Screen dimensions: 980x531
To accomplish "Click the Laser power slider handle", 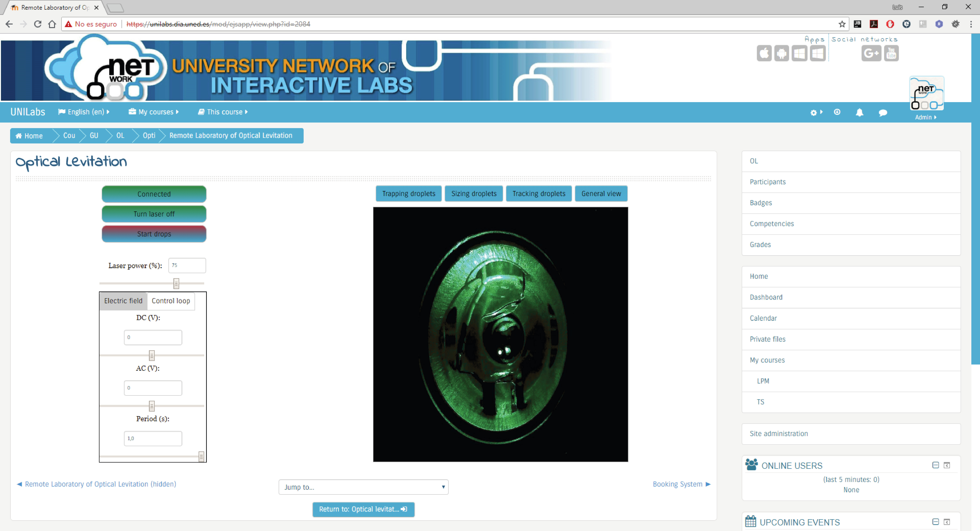I will 176,284.
